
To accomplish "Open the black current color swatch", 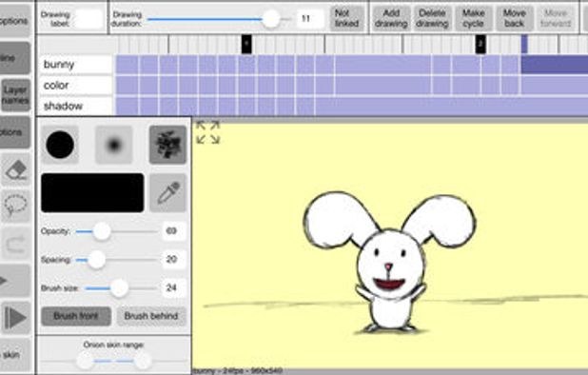I will [92, 193].
